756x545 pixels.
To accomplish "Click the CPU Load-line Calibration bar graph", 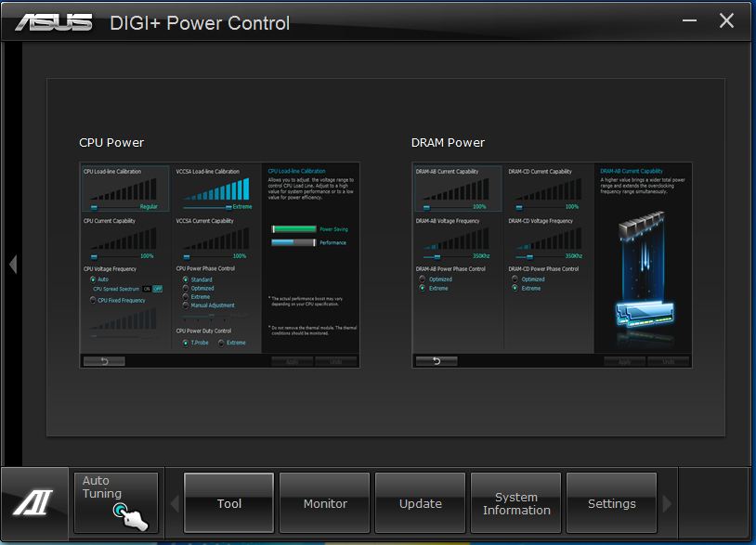I will 124,188.
